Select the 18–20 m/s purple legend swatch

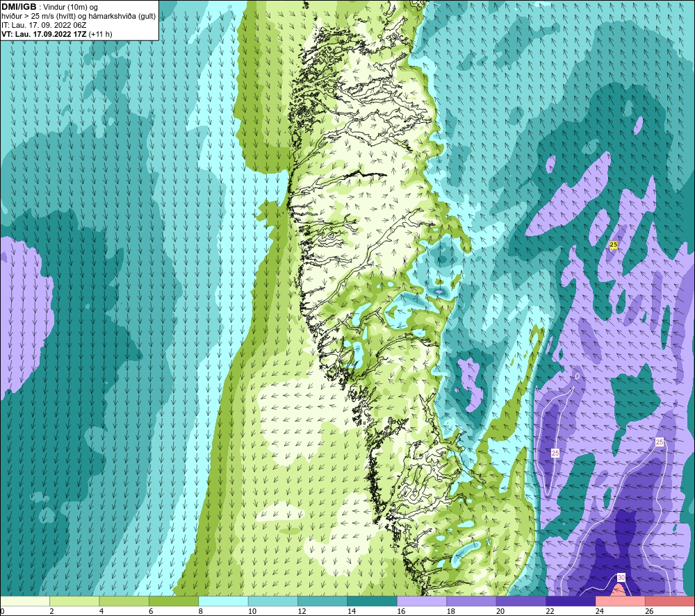(x=472, y=601)
